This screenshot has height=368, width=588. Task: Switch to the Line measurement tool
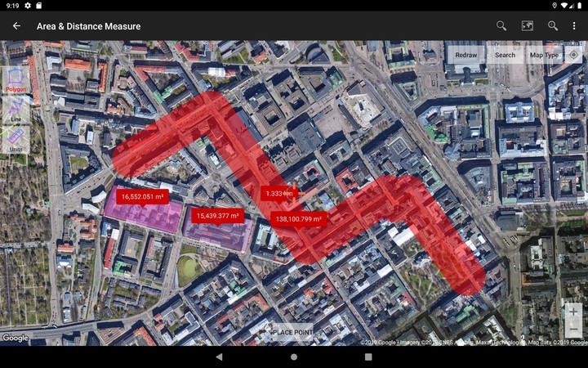16,110
